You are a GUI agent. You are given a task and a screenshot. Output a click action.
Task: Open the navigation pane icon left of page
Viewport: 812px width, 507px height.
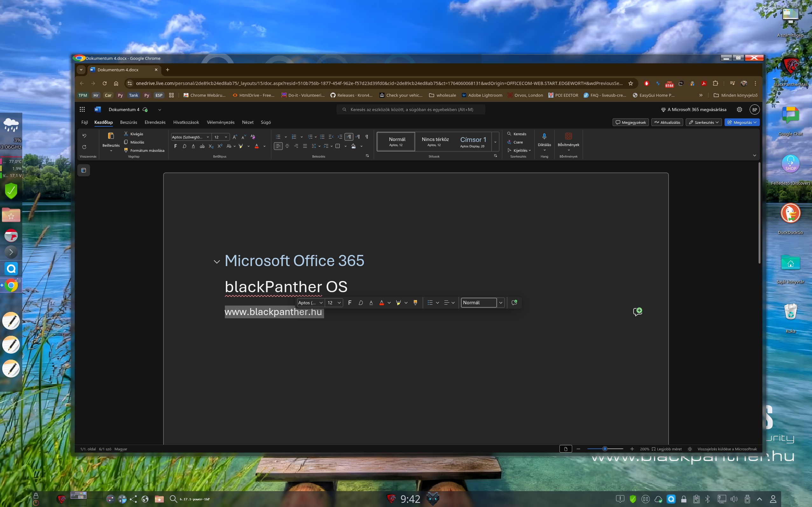point(84,170)
